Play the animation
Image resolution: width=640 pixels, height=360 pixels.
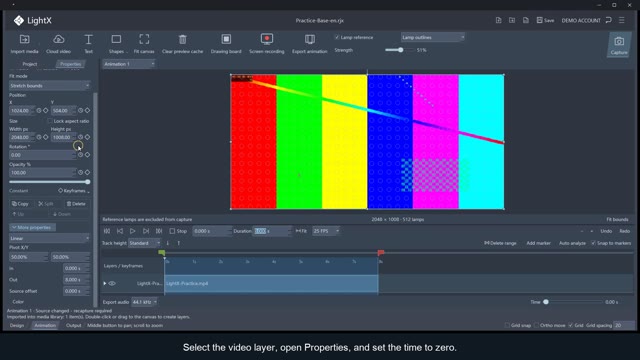[x=133, y=231]
